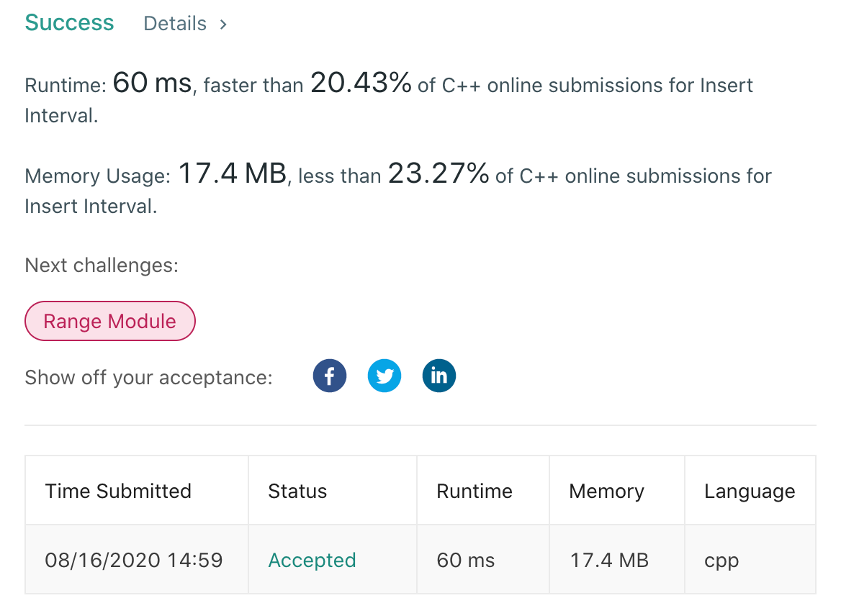Screen dimensions: 841x616
Task: Click the 08/16/2020 14:59 submission row
Action: coord(420,559)
